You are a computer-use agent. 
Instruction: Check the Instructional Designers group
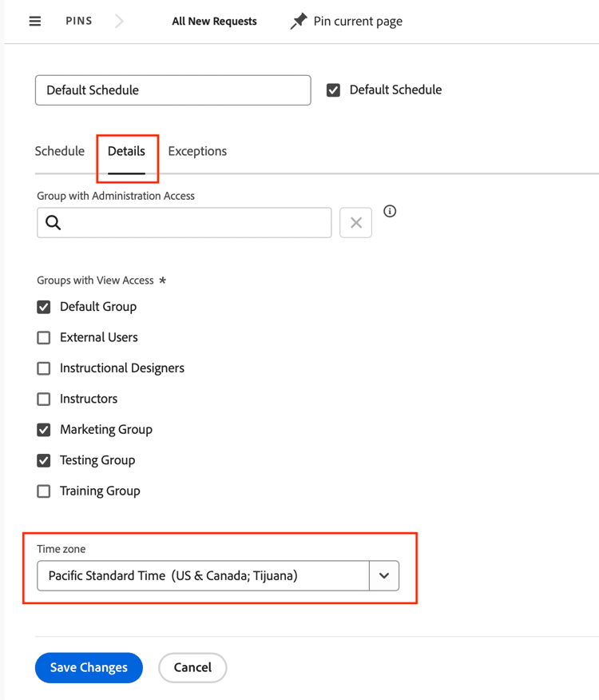pos(44,368)
